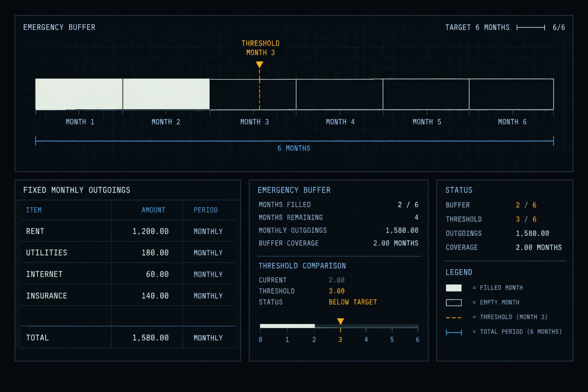Click the STATUS panel title
The width and height of the screenshot is (588, 392).
459,190
